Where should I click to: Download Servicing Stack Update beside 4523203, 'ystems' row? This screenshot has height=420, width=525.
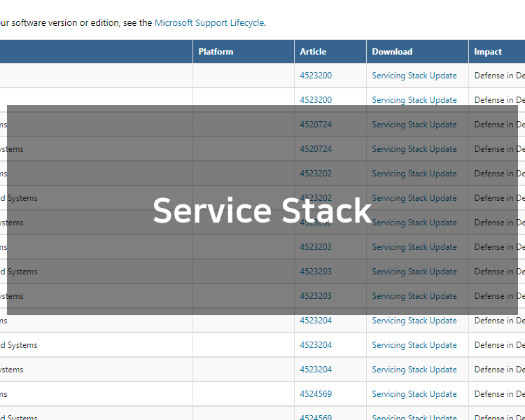[x=414, y=295]
